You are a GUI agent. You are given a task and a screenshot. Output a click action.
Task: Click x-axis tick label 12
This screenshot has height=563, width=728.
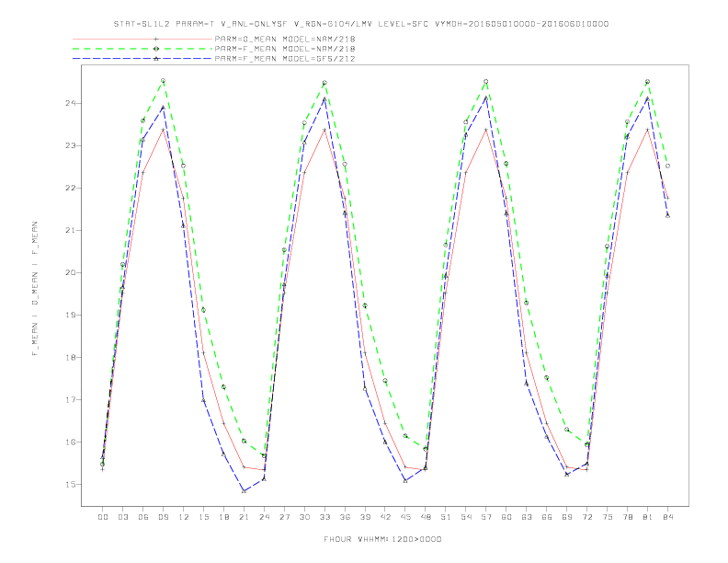[184, 517]
